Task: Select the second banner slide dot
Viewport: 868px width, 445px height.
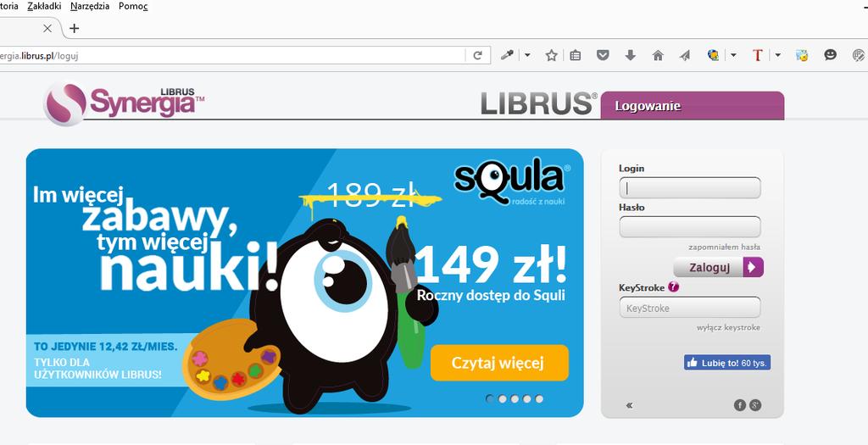Action: click(x=502, y=398)
